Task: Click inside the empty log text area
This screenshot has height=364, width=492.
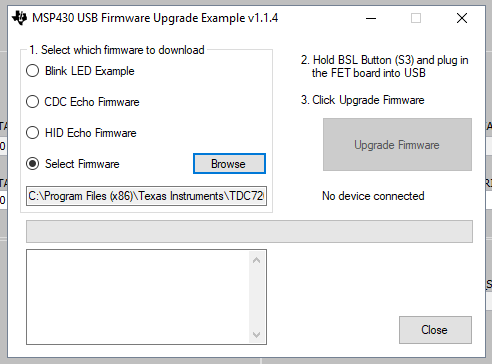Action: 138,297
